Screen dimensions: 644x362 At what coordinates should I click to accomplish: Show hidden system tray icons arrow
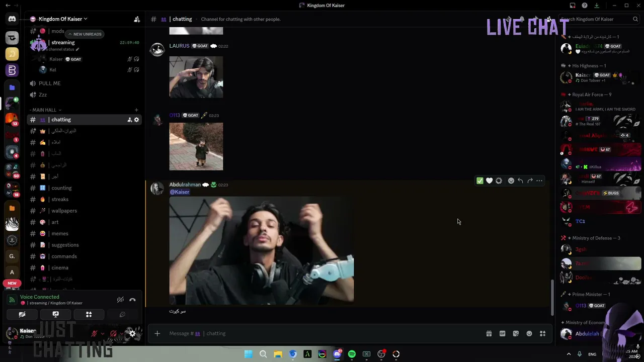click(569, 354)
